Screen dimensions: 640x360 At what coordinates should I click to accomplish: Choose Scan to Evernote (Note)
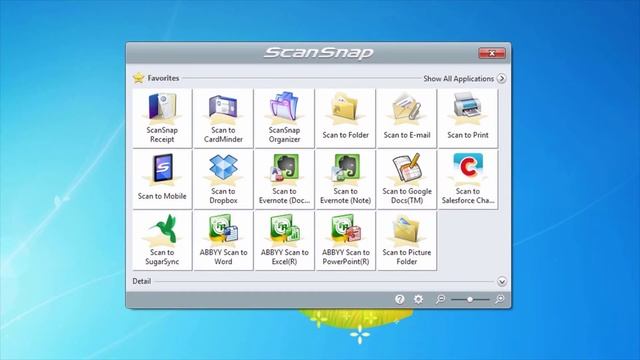(x=345, y=179)
